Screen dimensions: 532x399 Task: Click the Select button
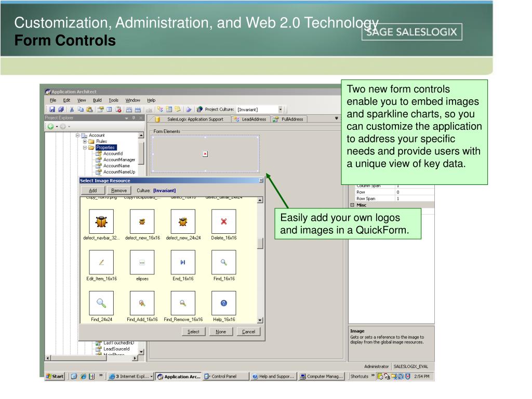click(x=193, y=331)
